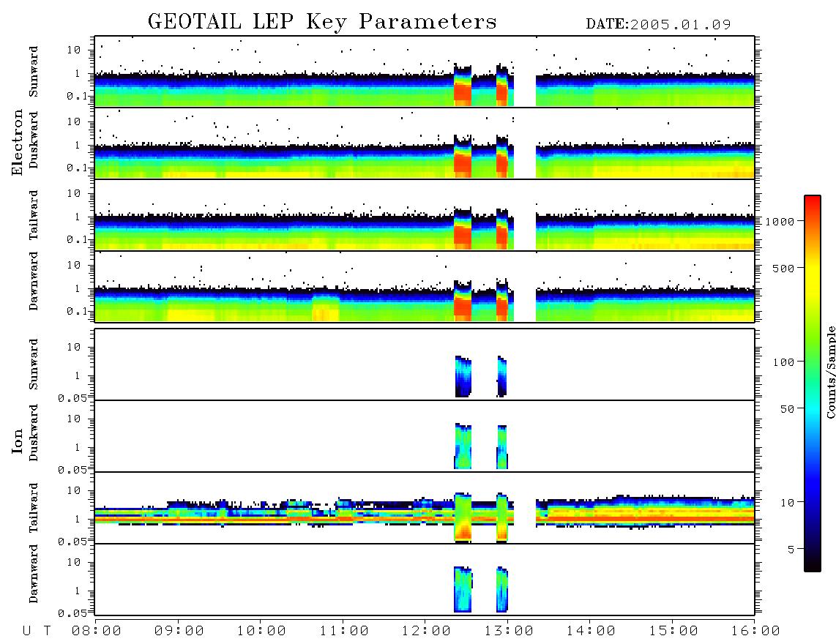
Task: Click the Electron group axis label
Action: pos(17,142)
